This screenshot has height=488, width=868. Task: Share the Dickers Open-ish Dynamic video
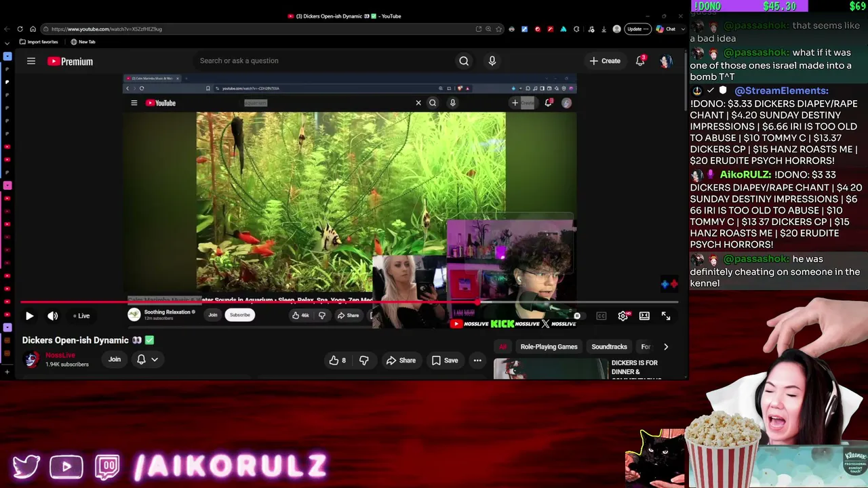click(x=401, y=361)
